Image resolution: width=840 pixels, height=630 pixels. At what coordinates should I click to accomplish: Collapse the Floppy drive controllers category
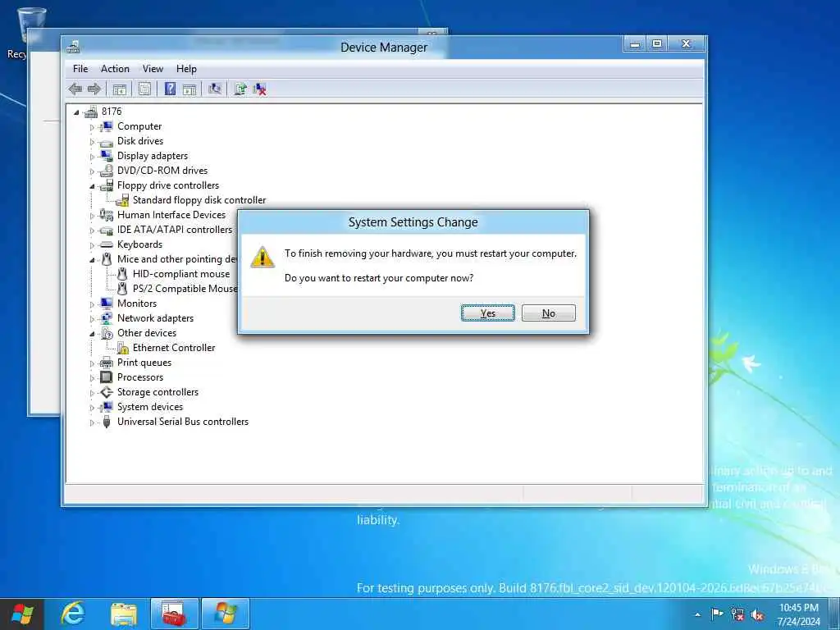(x=92, y=186)
